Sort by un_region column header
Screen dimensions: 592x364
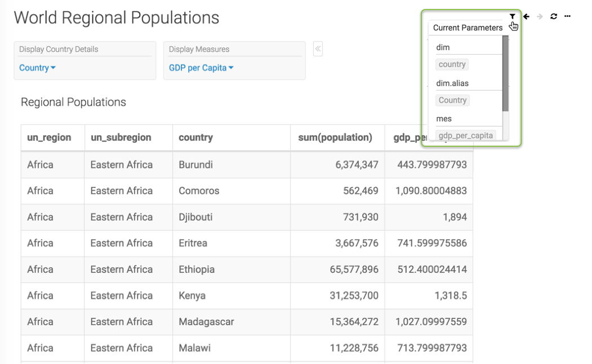(49, 137)
